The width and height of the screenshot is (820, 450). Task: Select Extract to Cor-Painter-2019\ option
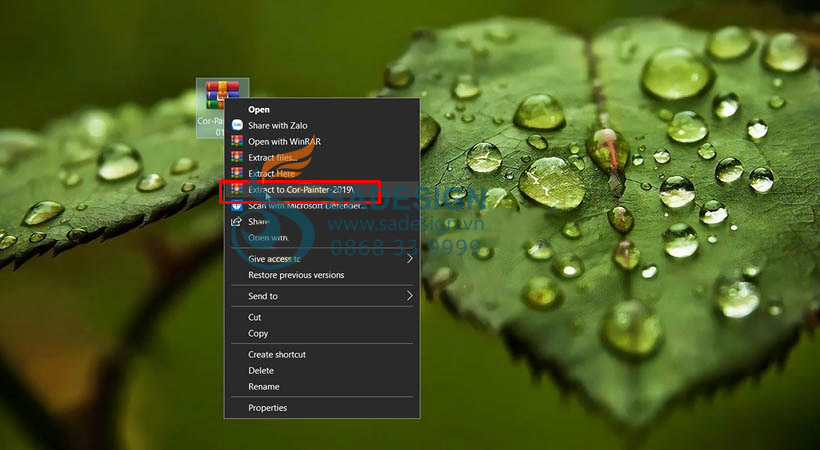tap(300, 190)
